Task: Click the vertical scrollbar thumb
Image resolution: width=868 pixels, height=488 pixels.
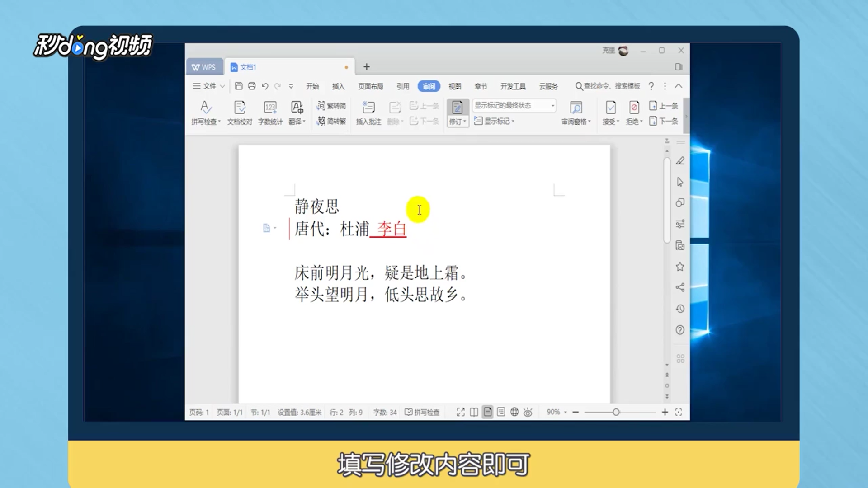Action: tap(667, 200)
